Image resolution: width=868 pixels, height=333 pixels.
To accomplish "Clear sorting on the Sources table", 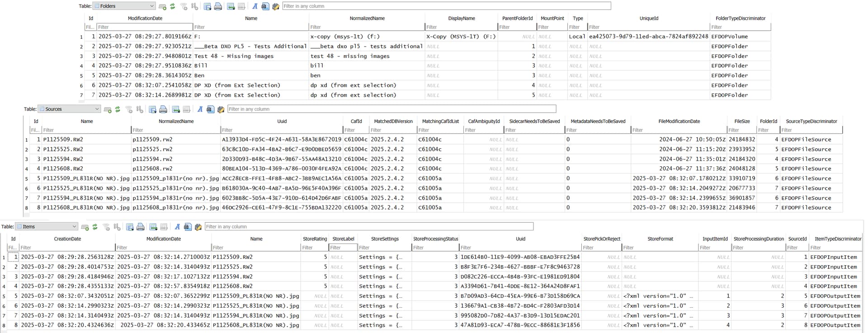I will 140,109.
